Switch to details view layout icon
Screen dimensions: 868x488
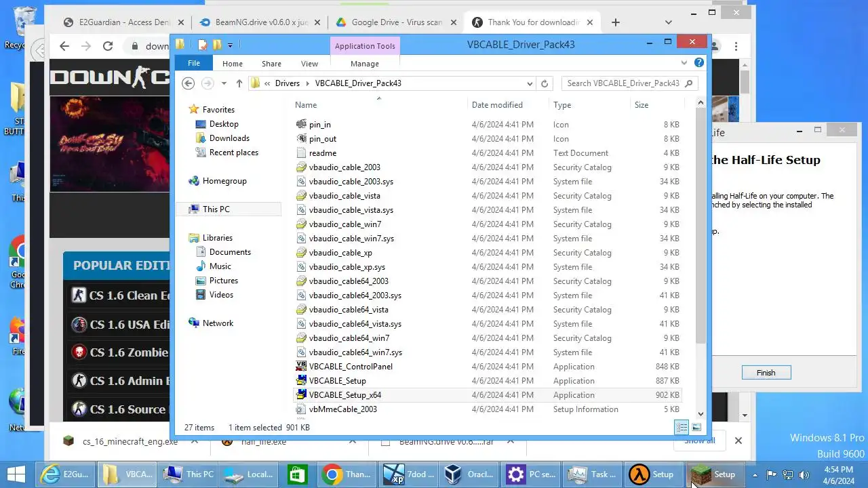(x=682, y=427)
